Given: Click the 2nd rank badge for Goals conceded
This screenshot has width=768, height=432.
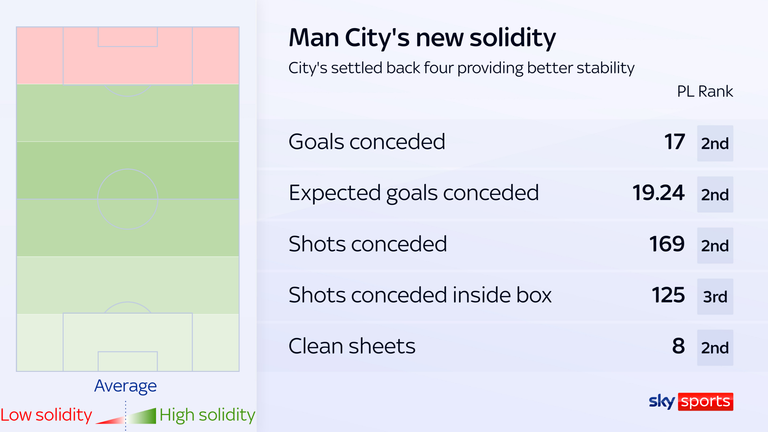Looking at the screenshot, I should tap(715, 143).
